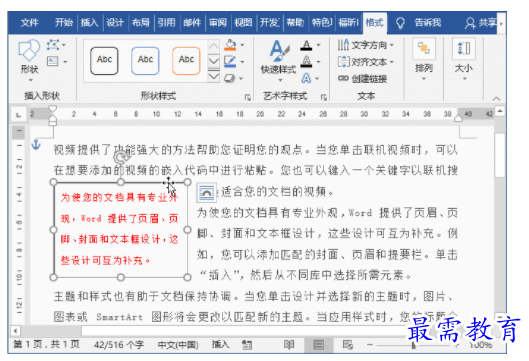Adjust the zoom slider handle
The image size is (529, 361).
[414, 345]
